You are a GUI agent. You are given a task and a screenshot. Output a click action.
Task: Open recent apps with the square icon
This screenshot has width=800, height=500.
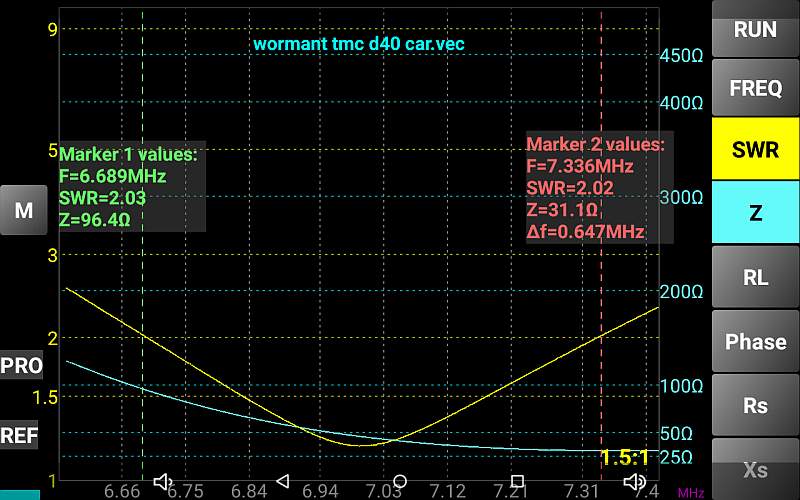click(517, 481)
